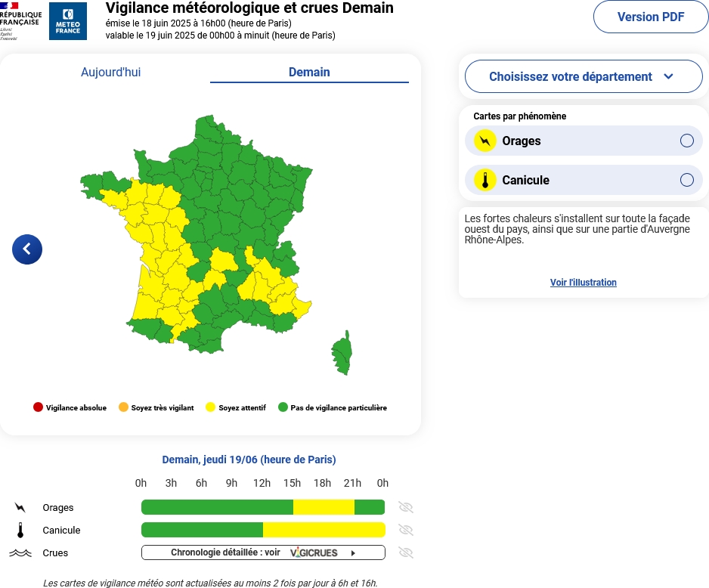This screenshot has width=709, height=588.
Task: Open the Version PDF button
Action: tap(651, 17)
